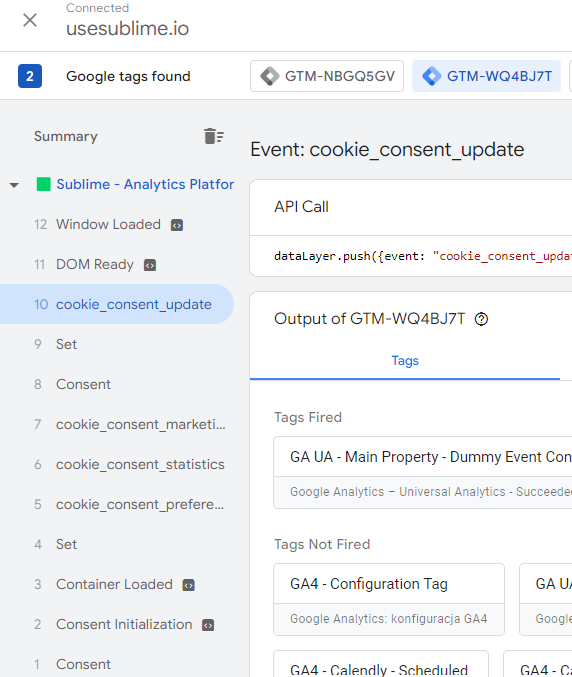572x677 pixels.
Task: Click the Tags Fired section label
Action: (x=308, y=417)
